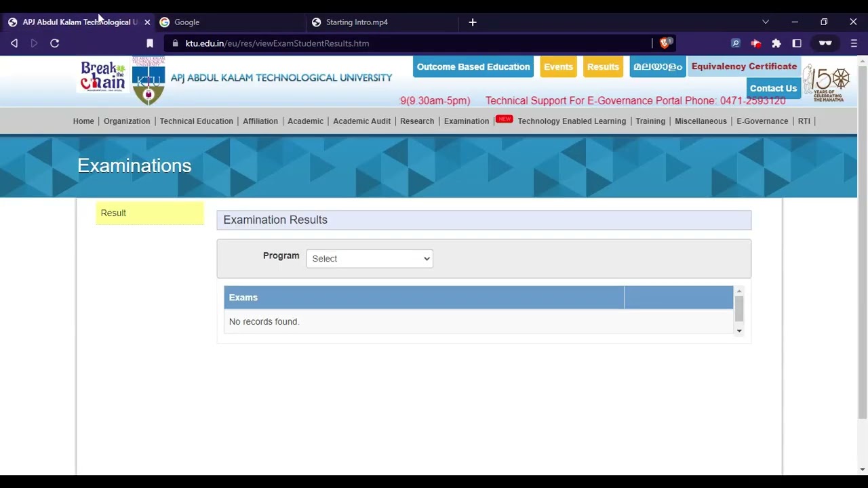
Task: Switch to Starting Intro.mp4 tab
Action: point(382,22)
